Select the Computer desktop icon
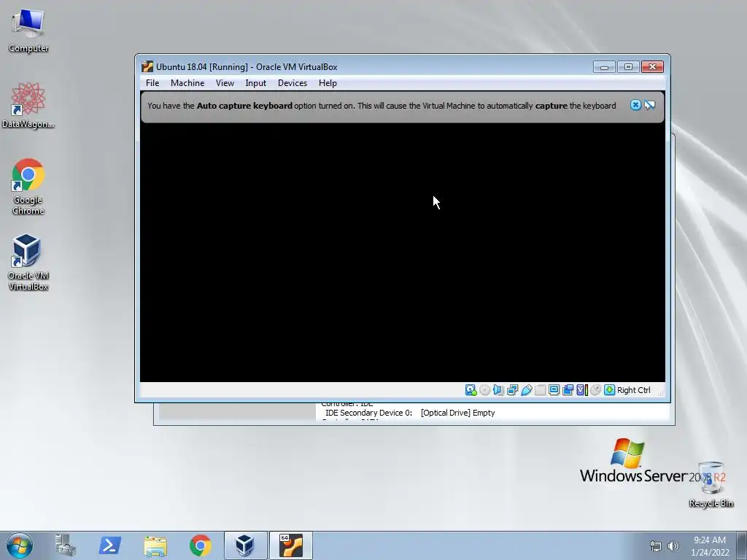The image size is (747, 560). point(28,30)
